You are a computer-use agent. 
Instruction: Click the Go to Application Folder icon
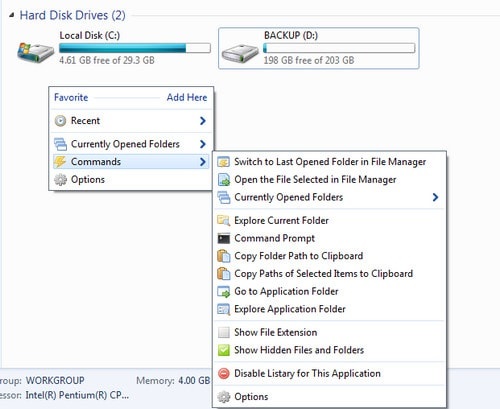224,292
